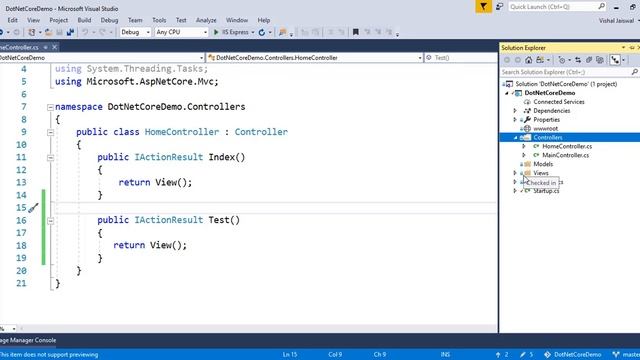Click Show All Files icon in Solution Explorer
The image size is (640, 360).
pyautogui.click(x=599, y=60)
